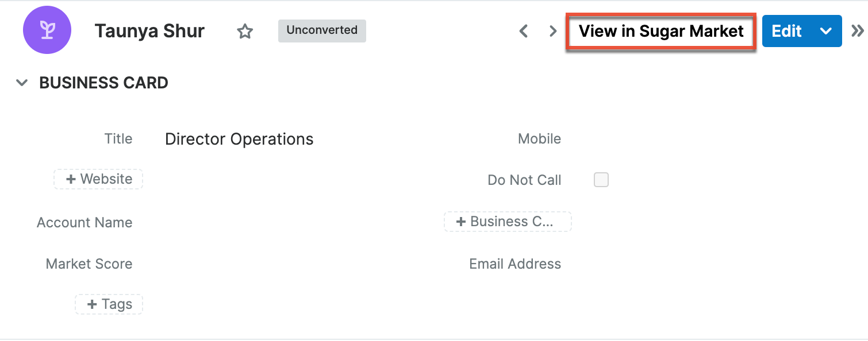This screenshot has height=341, width=868.
Task: Enable the Do Not Call checkbox
Action: pos(601,180)
